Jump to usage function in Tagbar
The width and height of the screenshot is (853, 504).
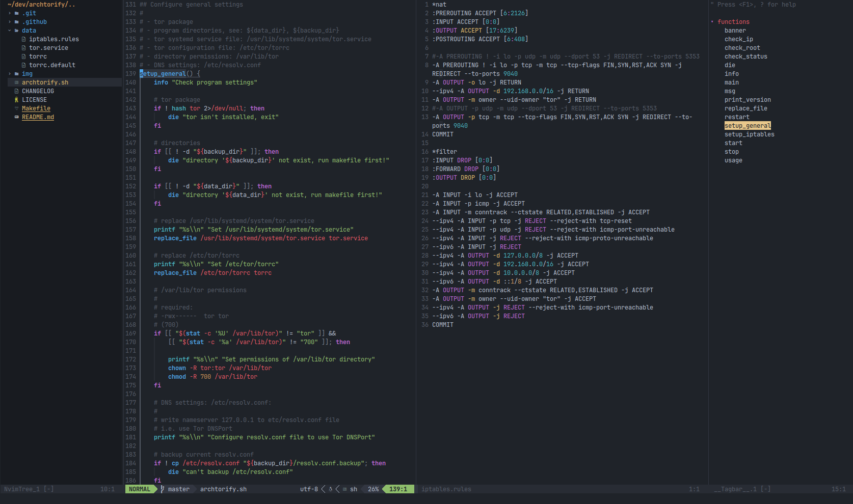pos(733,160)
